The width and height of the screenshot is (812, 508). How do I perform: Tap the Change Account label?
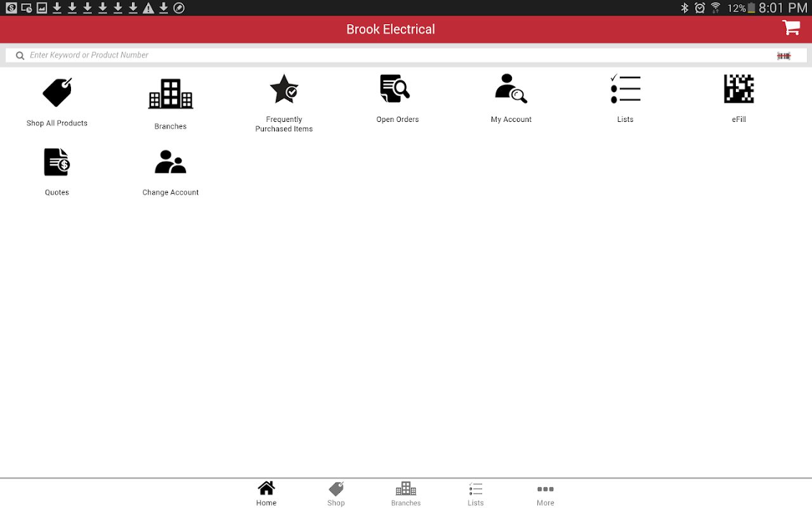pos(171,192)
